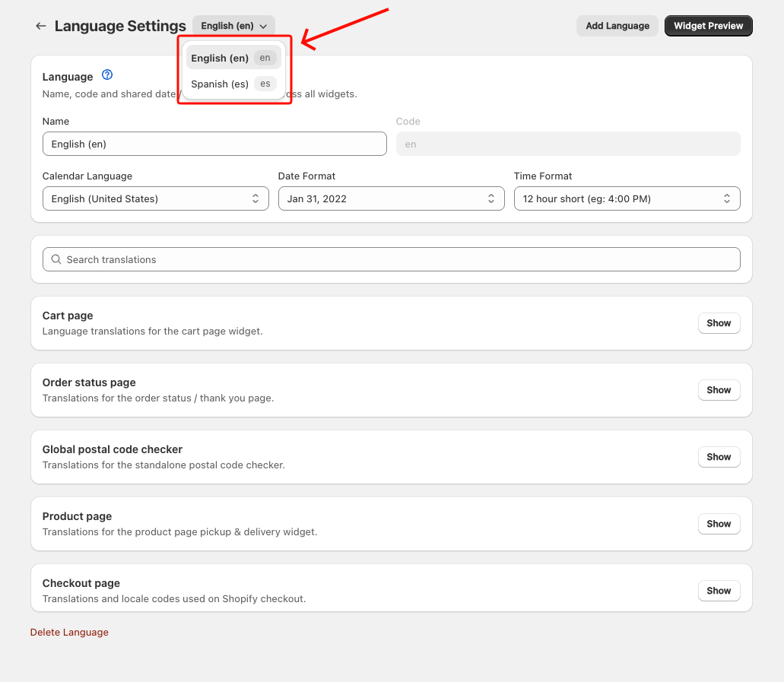Click the Cart page heading
Image resolution: width=784 pixels, height=682 pixels.
click(x=68, y=316)
